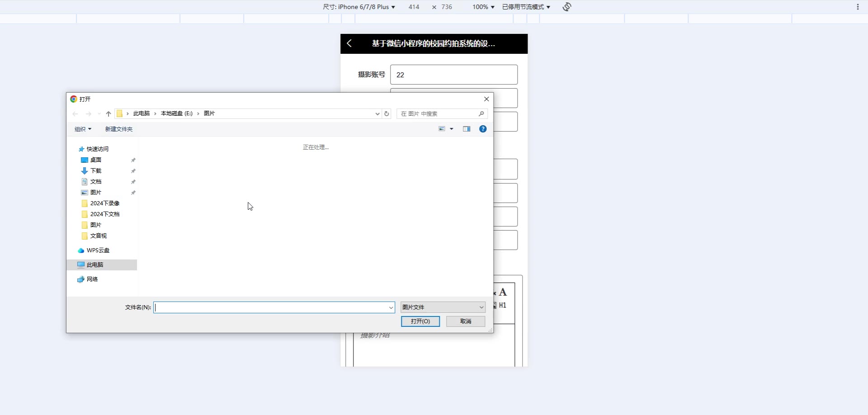Click the 摄影账号 input containing 22
The width and height of the screenshot is (868, 415).
(x=454, y=75)
